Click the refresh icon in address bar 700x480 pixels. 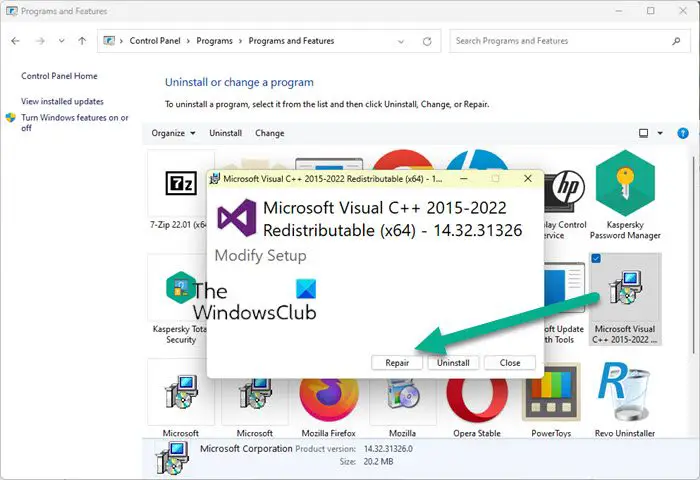point(427,41)
